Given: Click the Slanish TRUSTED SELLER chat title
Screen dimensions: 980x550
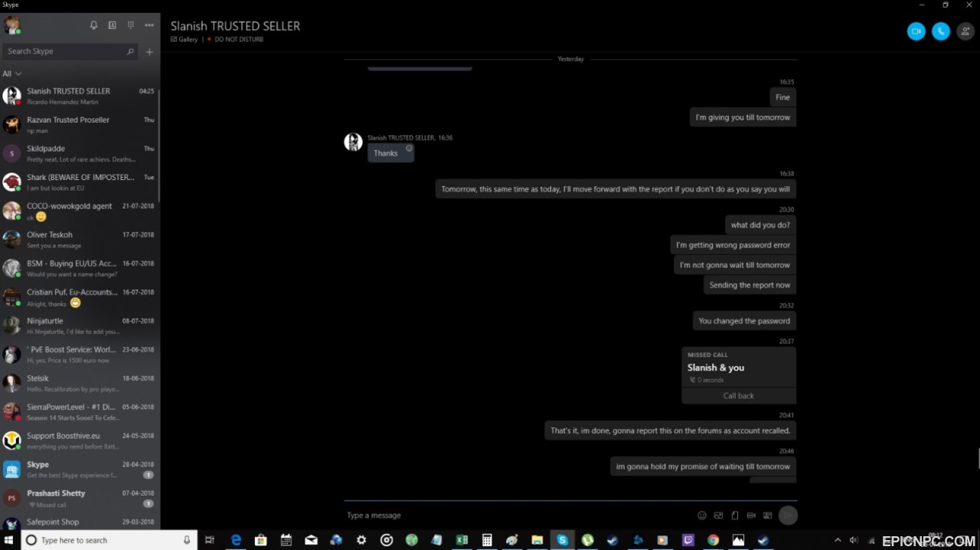Looking at the screenshot, I should click(x=235, y=26).
